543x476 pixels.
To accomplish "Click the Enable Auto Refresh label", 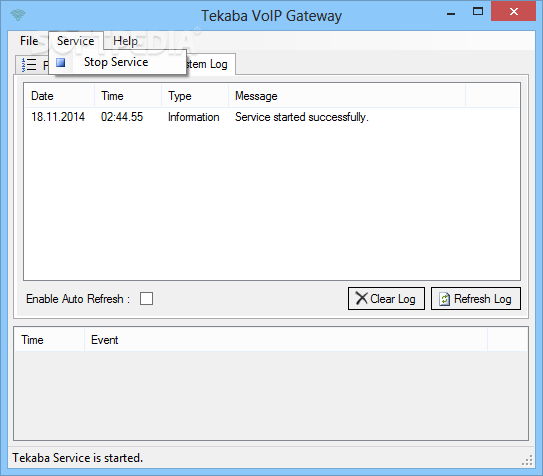I will click(78, 299).
